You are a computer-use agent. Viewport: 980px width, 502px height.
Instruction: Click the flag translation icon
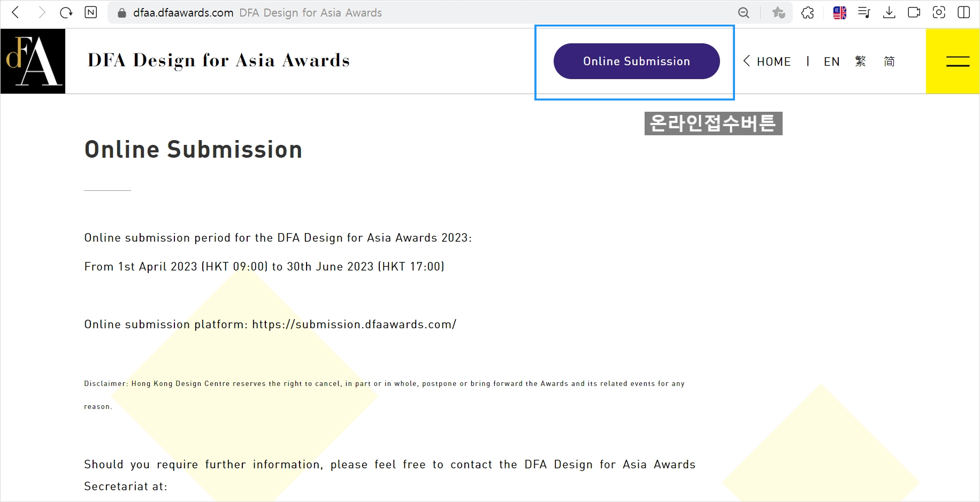pos(839,13)
